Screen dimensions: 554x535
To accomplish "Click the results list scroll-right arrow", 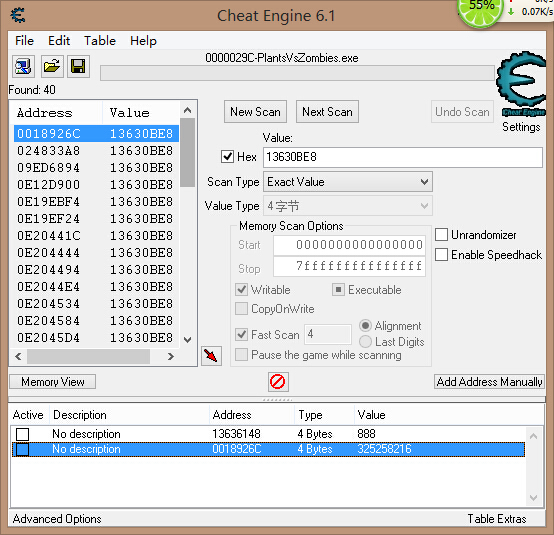I will (x=171, y=356).
